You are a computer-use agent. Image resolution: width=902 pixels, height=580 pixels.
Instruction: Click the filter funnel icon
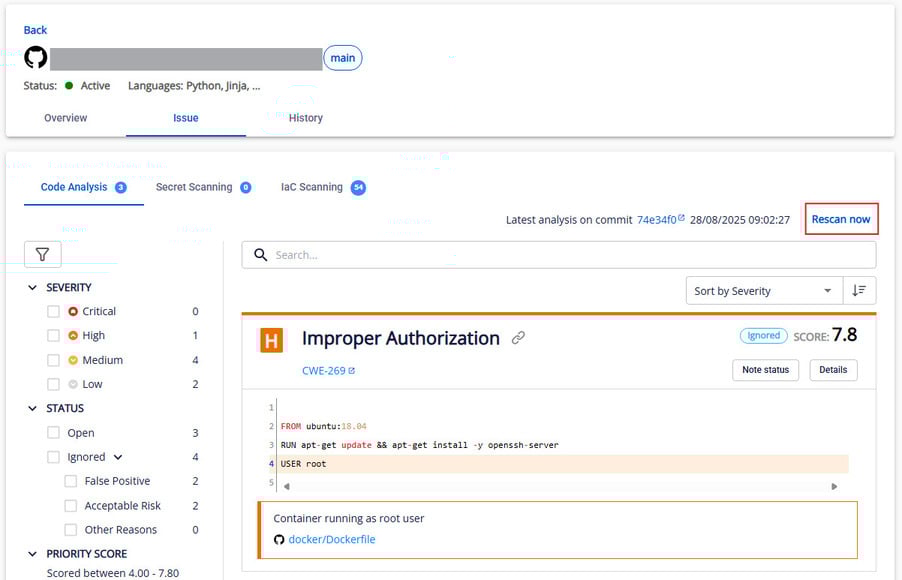(x=42, y=255)
